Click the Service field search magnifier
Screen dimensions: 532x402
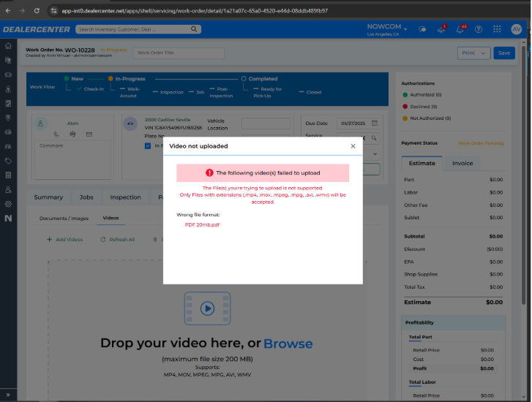tap(373, 138)
